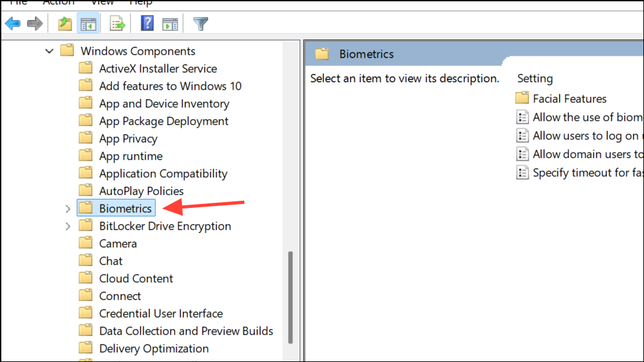Select BitLocker Drive Encryption label
Viewport: 644px width, 362px height.
(x=165, y=226)
